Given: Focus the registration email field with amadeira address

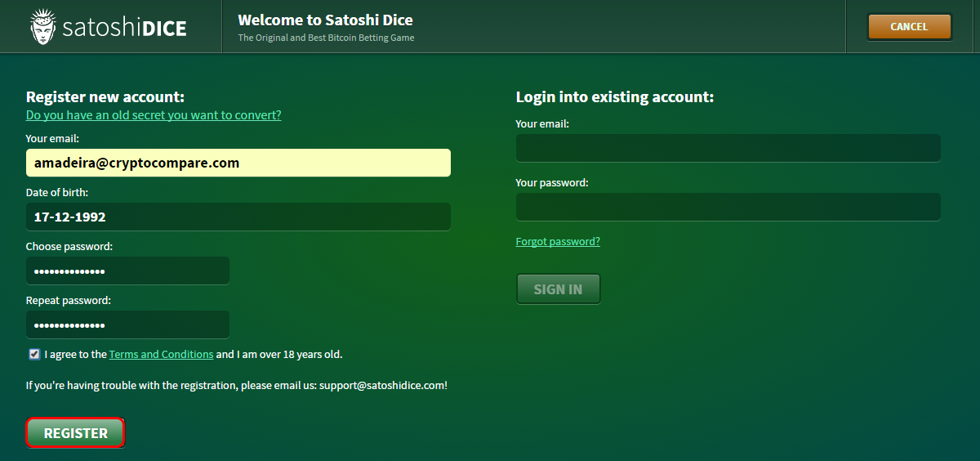Looking at the screenshot, I should (238, 163).
